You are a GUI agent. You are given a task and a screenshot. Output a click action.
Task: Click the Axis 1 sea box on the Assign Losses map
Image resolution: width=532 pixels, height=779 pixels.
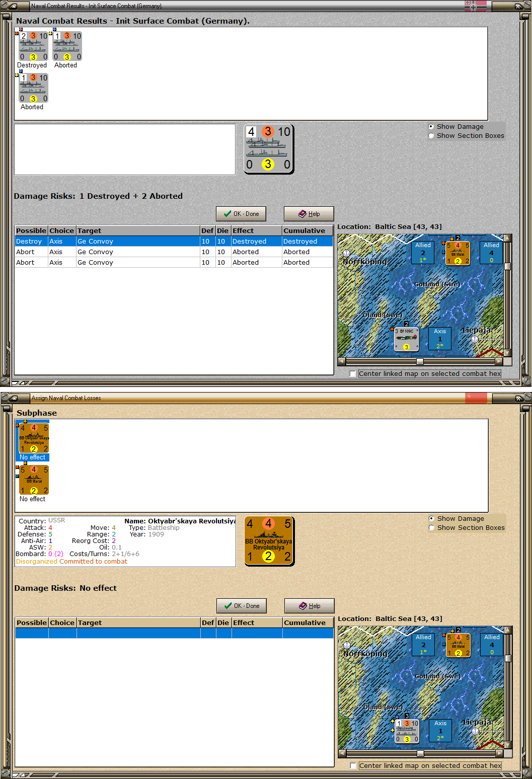440,731
